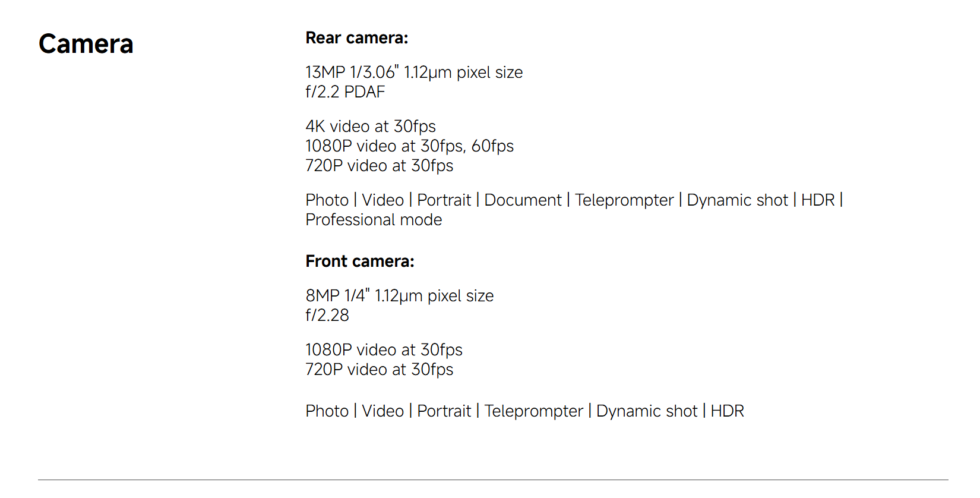Select the 8MP 1/4" pixel size line
The width and height of the screenshot is (980, 498).
399,296
